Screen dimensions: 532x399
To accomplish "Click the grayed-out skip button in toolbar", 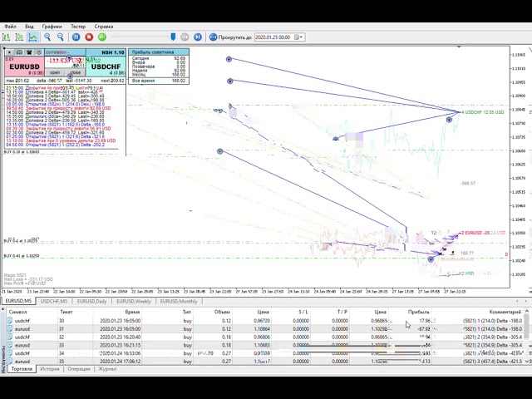I will click(x=185, y=37).
